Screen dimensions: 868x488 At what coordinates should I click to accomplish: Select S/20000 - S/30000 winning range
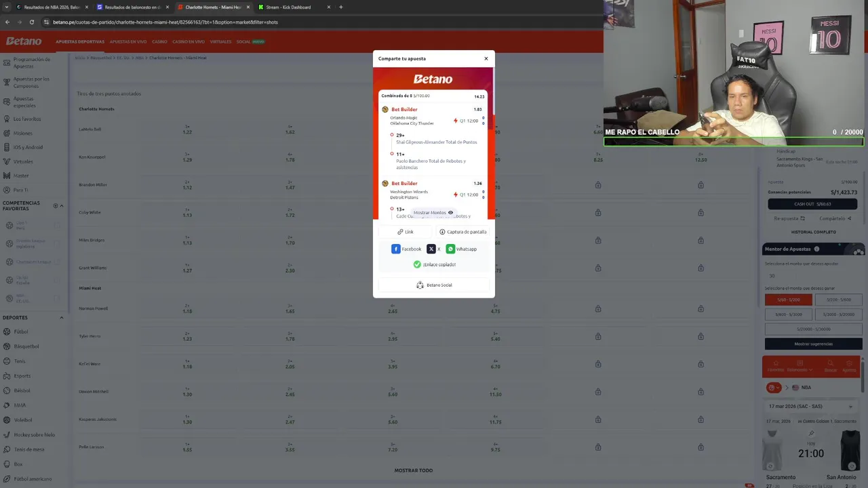813,329
